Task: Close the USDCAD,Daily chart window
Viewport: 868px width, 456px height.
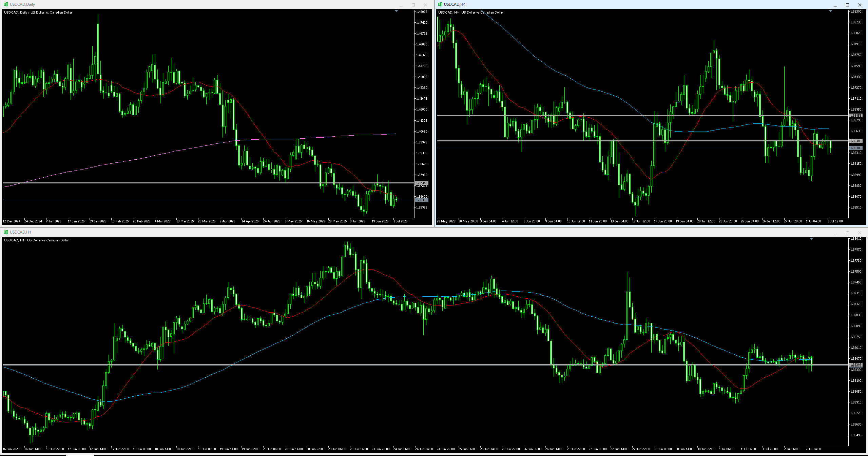Action: click(425, 5)
